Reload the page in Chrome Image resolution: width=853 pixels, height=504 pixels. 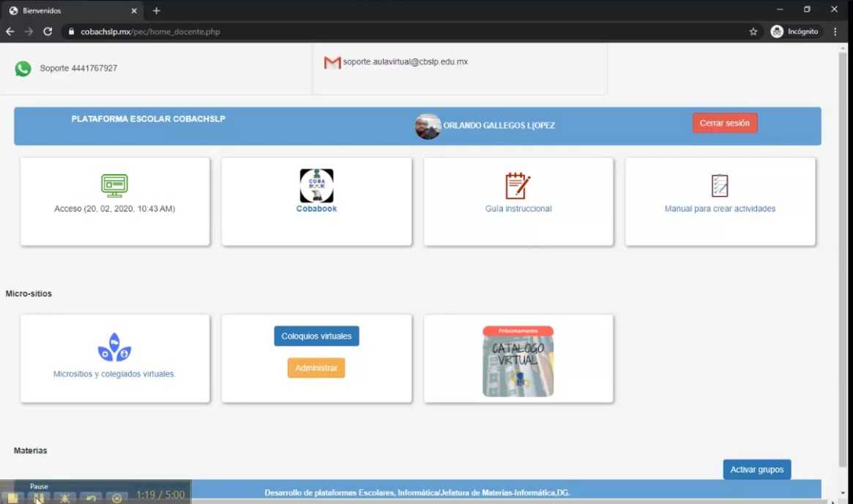(x=48, y=31)
